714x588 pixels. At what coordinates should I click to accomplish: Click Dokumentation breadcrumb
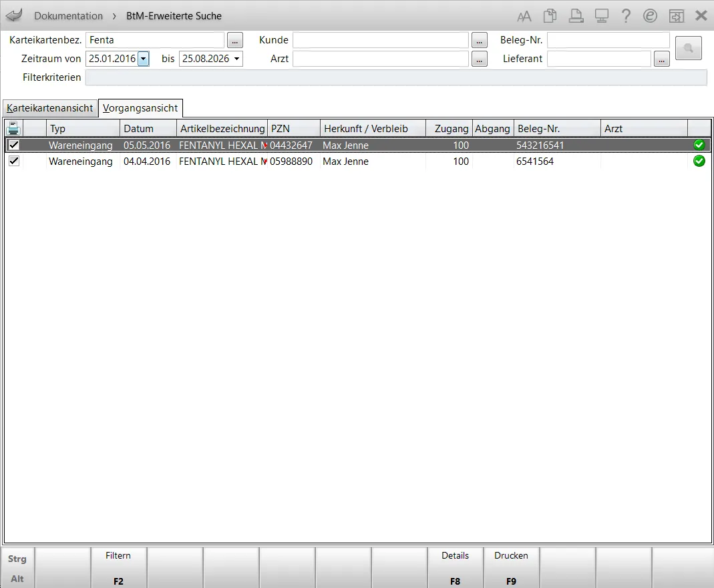68,16
